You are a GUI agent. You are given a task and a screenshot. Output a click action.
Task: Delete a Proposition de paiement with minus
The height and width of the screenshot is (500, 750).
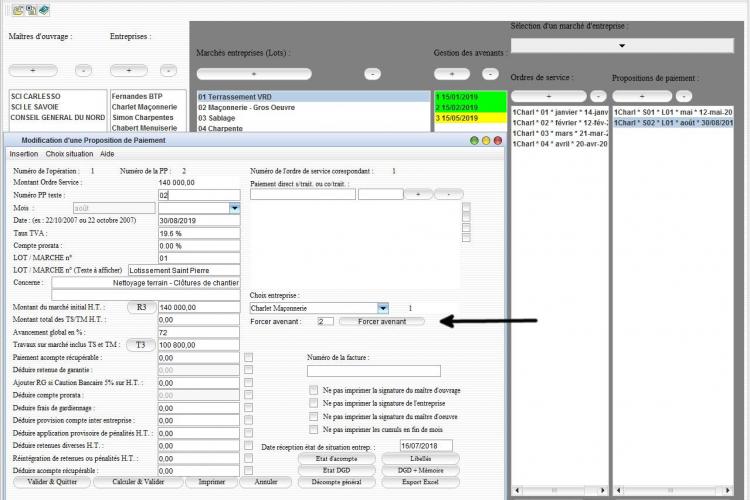point(684,96)
